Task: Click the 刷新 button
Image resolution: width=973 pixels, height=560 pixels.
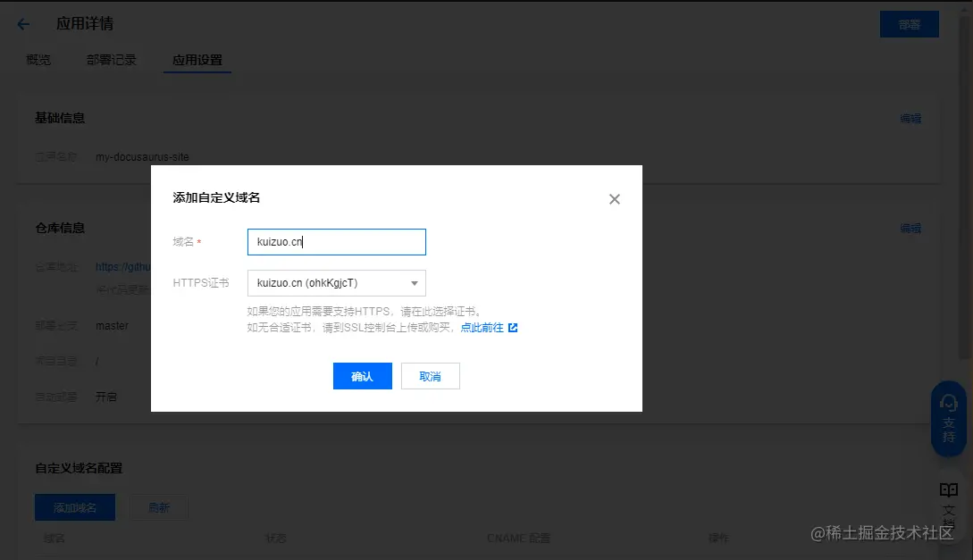Action: [159, 507]
